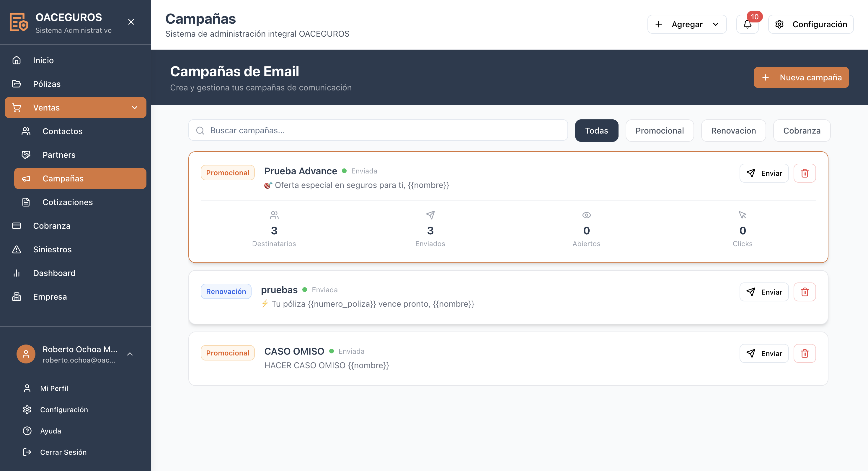The width and height of the screenshot is (868, 471).
Task: Delete the CASO OMISO campaign
Action: pos(804,353)
